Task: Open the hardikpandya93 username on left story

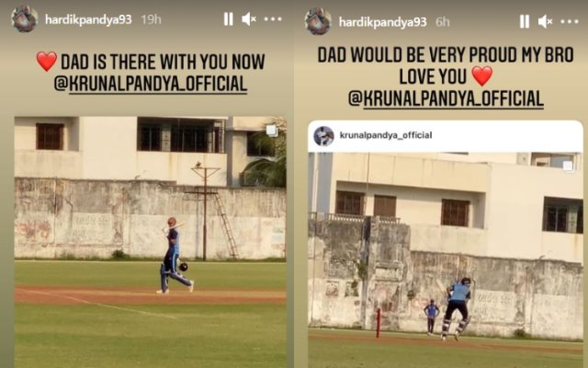Action: click(x=88, y=19)
